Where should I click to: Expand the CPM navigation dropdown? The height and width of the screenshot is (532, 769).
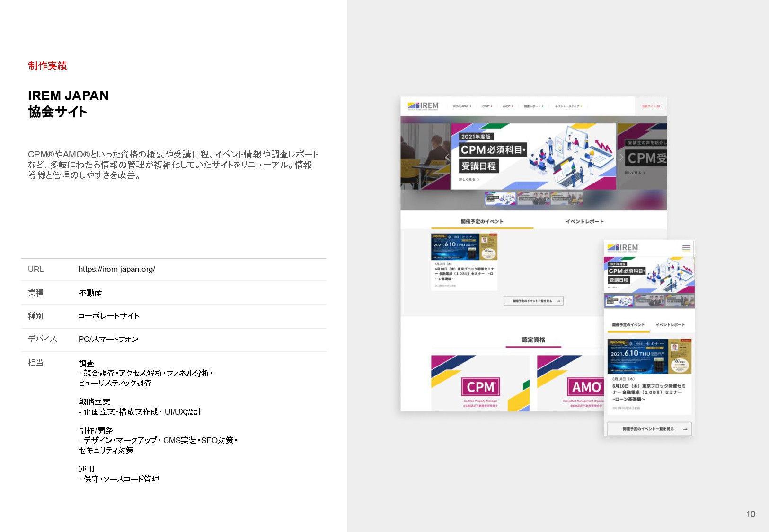tap(486, 106)
